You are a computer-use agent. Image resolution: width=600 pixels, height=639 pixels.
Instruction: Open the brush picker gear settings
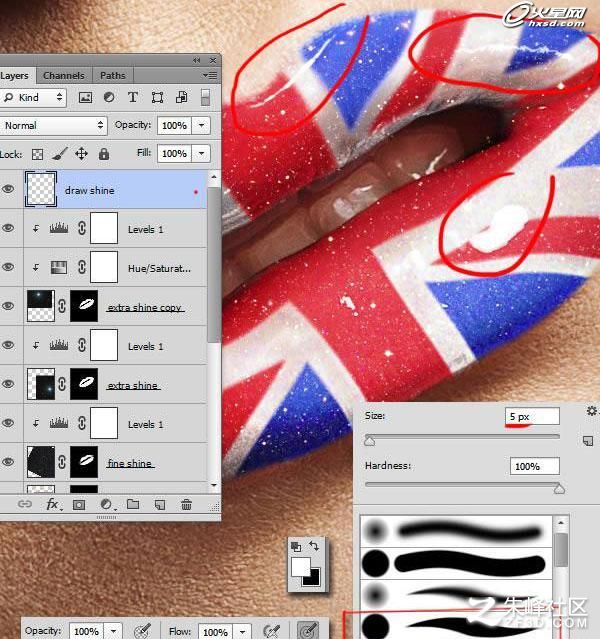click(x=592, y=410)
